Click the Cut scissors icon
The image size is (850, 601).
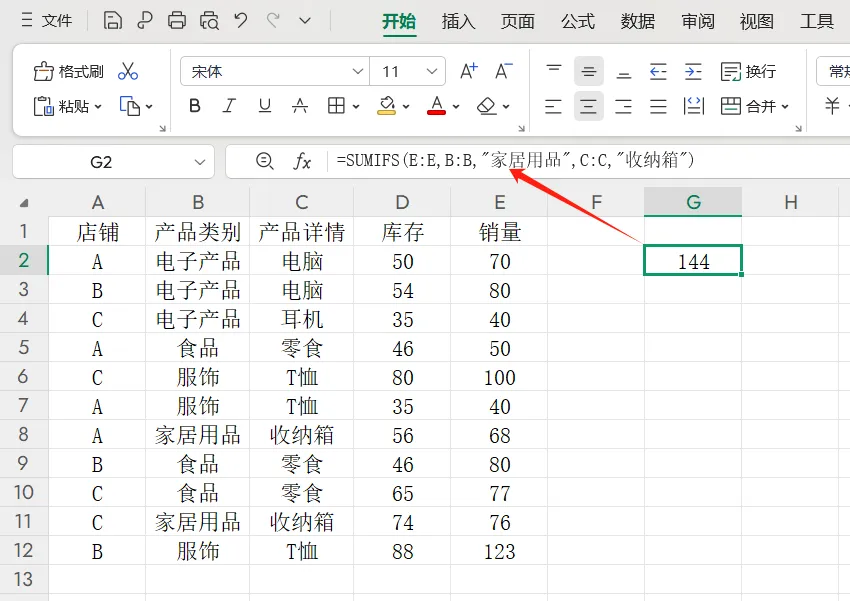tap(127, 71)
